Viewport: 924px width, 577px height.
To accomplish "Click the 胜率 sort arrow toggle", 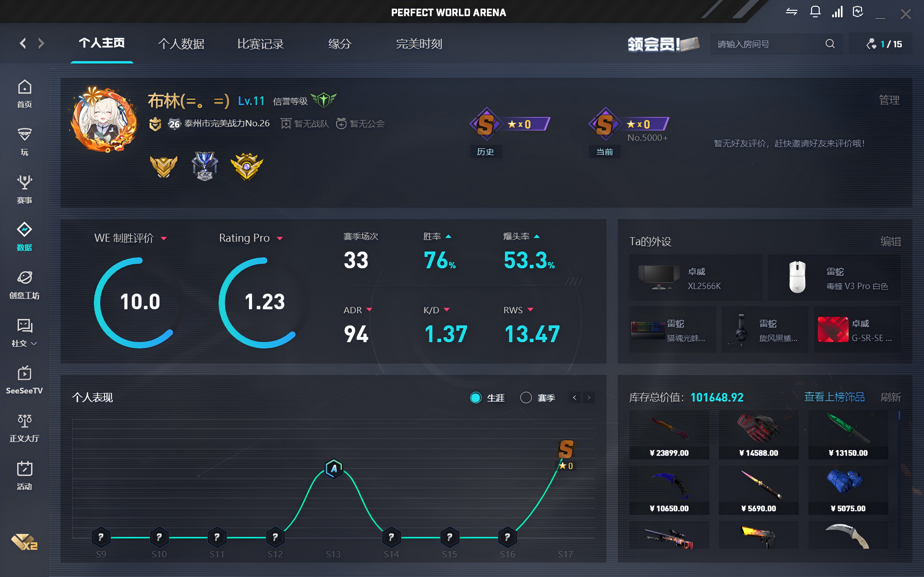I will pos(449,237).
